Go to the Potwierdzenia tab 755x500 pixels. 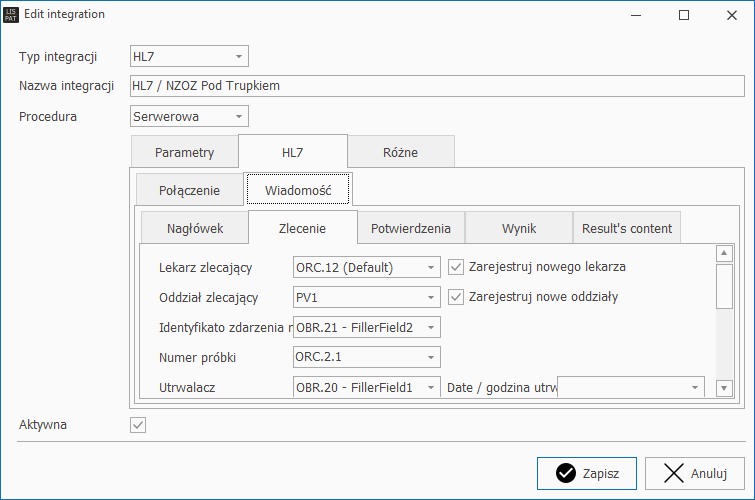pyautogui.click(x=411, y=228)
